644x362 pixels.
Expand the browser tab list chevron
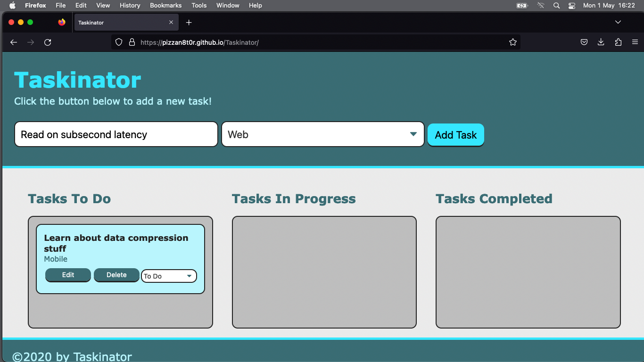click(618, 22)
